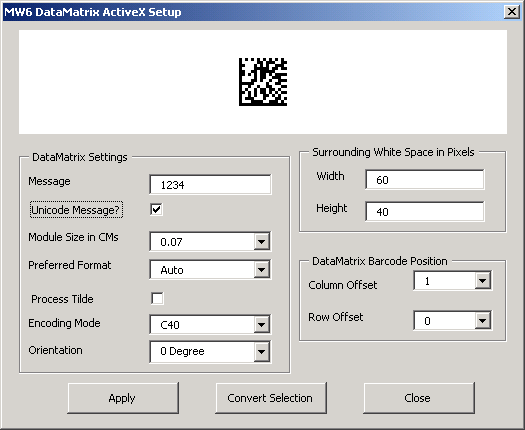Screen dimensions: 525x430
Task: Open the Module Size in CMs dropdown
Action: point(262,241)
